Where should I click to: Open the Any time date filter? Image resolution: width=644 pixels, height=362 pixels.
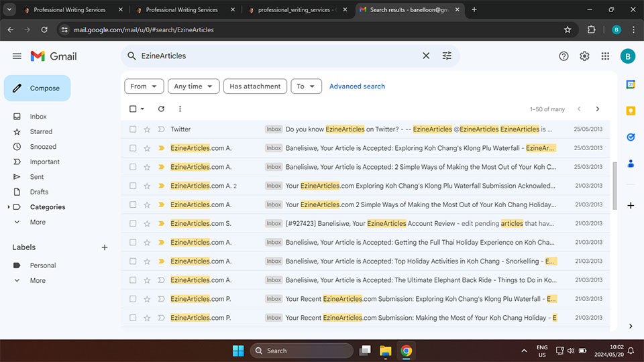point(193,86)
